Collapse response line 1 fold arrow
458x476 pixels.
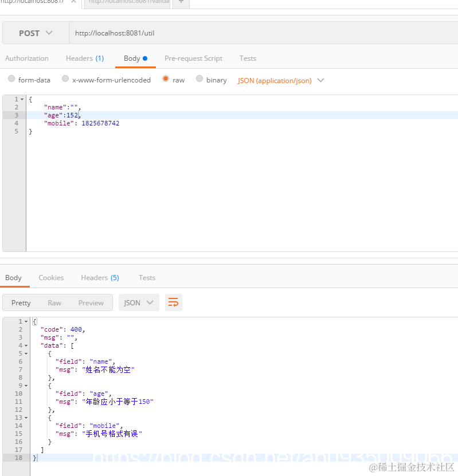click(26, 321)
